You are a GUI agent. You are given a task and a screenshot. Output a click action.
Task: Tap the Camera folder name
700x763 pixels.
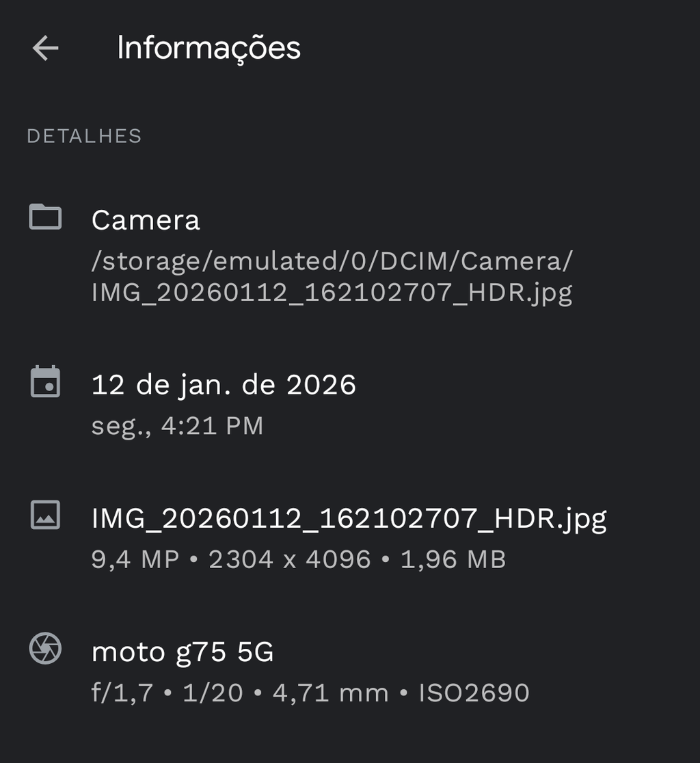click(x=146, y=220)
